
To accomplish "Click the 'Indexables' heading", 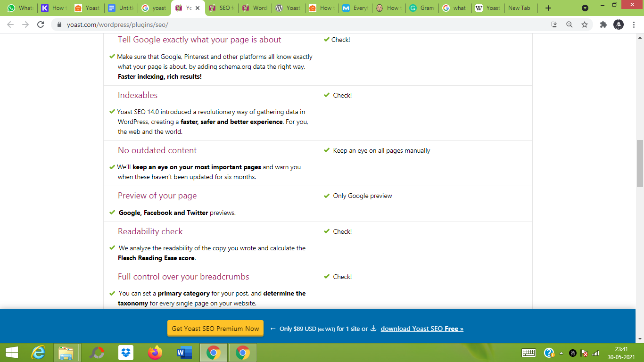I will [x=138, y=95].
